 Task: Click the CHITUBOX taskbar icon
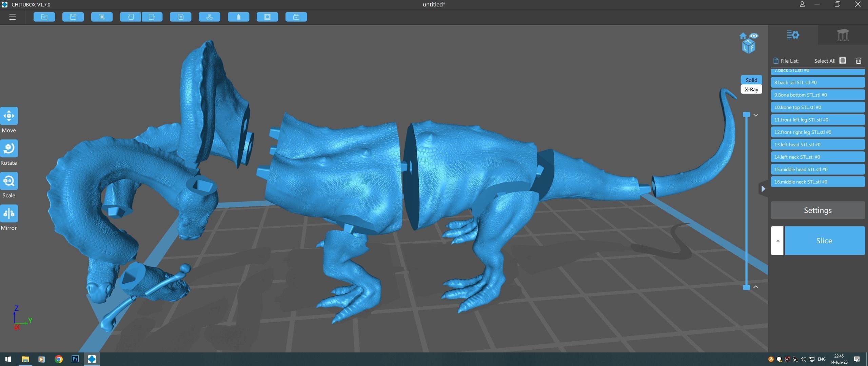(x=92, y=359)
